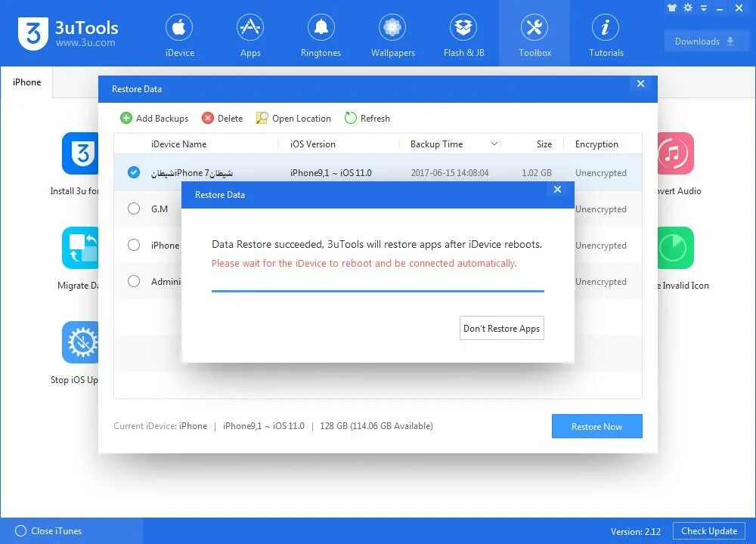Open the Ringtones section
Image resolution: width=756 pixels, height=544 pixels.
(321, 36)
